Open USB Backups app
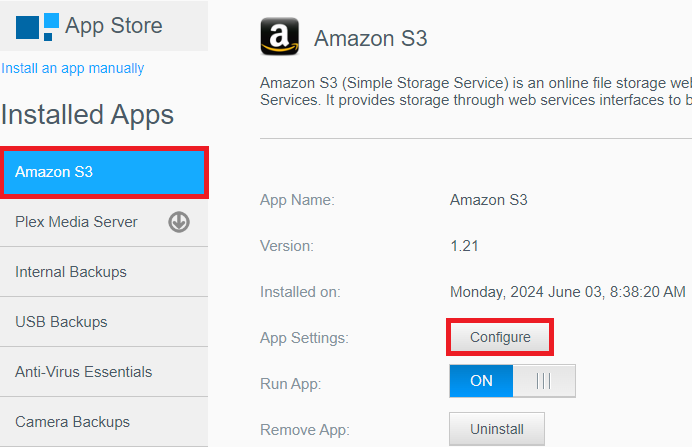This screenshot has width=692, height=447. tap(61, 322)
